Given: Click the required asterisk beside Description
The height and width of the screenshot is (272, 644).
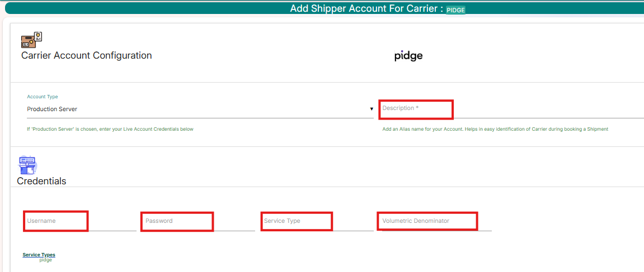Looking at the screenshot, I should pyautogui.click(x=417, y=108).
